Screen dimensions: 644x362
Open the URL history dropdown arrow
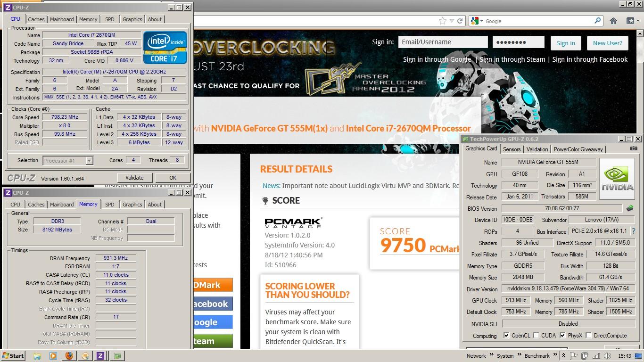click(452, 21)
